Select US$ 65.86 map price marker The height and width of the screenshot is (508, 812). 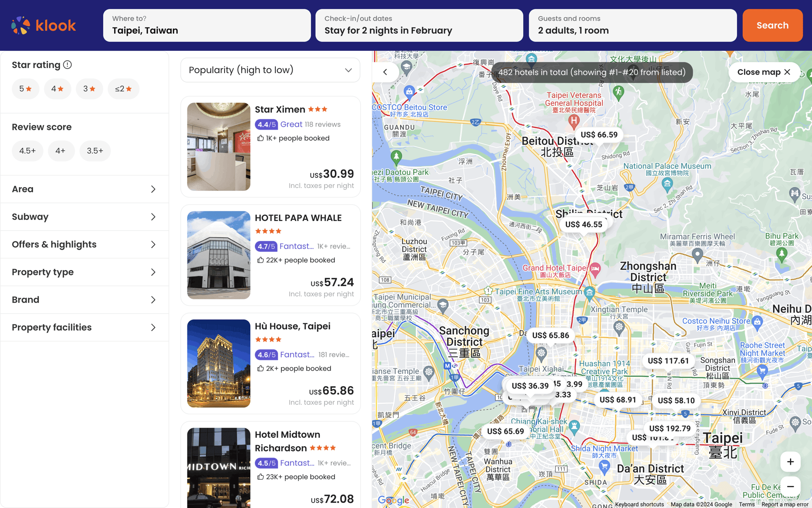coord(551,335)
